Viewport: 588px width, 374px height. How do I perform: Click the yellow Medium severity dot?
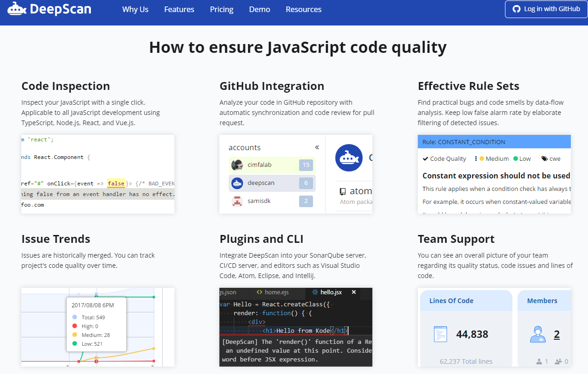pyautogui.click(x=482, y=158)
